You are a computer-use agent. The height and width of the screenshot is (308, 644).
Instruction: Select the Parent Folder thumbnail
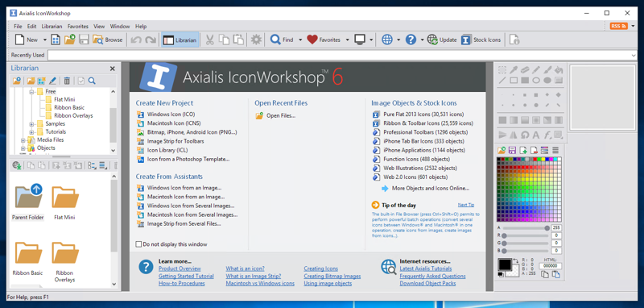point(28,202)
